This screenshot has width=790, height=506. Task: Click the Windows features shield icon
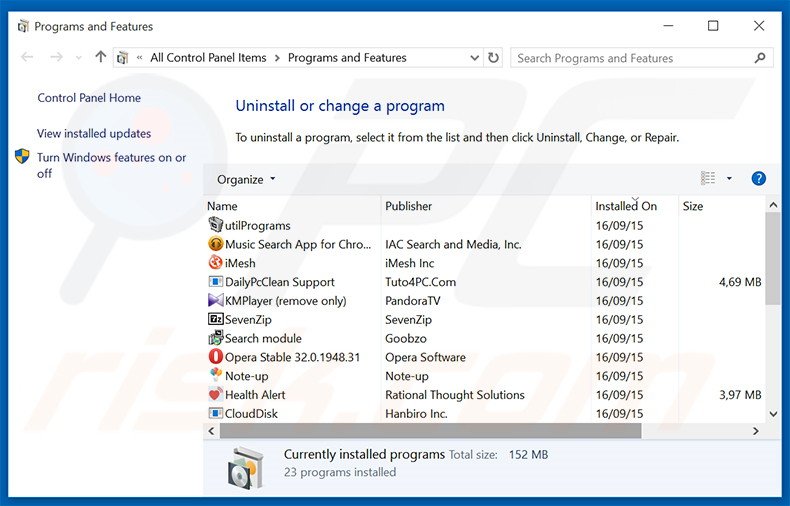(22, 156)
